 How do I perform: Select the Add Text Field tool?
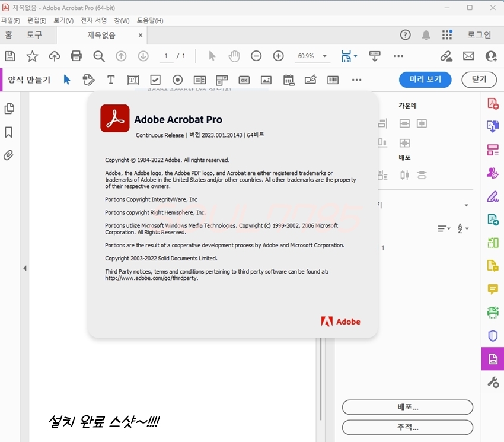(133, 80)
